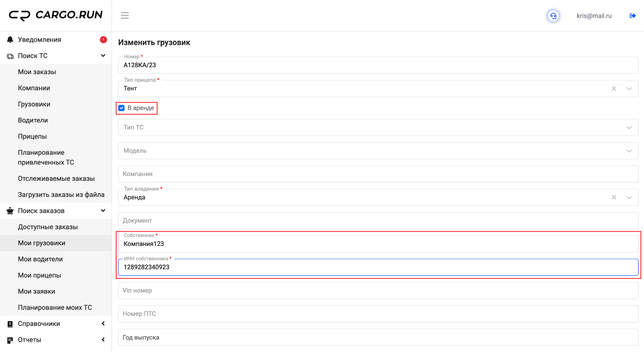Focus the Vin номер input field
The image size is (644, 352).
pyautogui.click(x=378, y=290)
